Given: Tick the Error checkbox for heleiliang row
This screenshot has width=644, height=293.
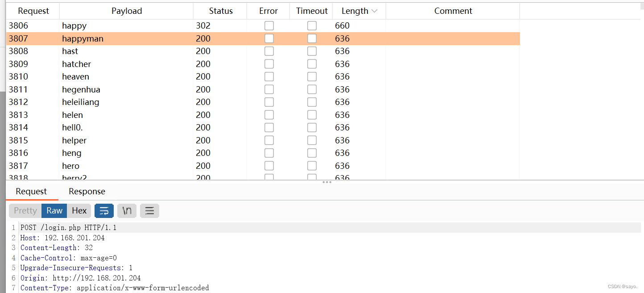Looking at the screenshot, I should pyautogui.click(x=269, y=102).
